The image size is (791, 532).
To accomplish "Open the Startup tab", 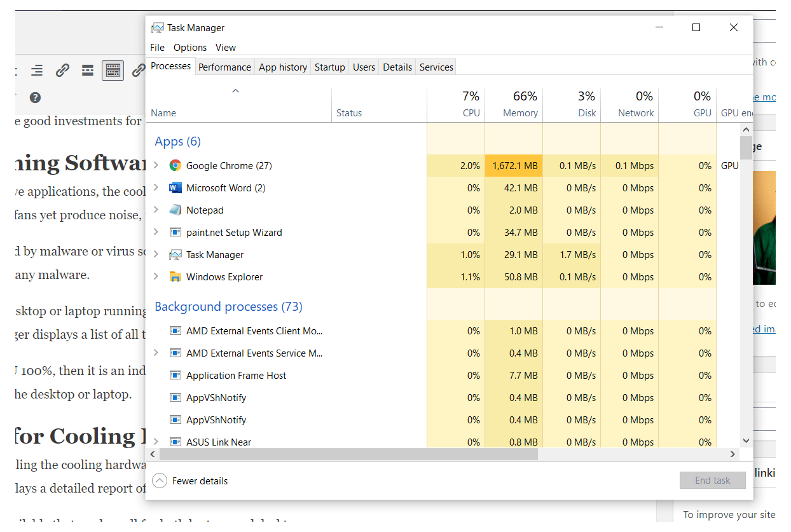I will (x=329, y=67).
